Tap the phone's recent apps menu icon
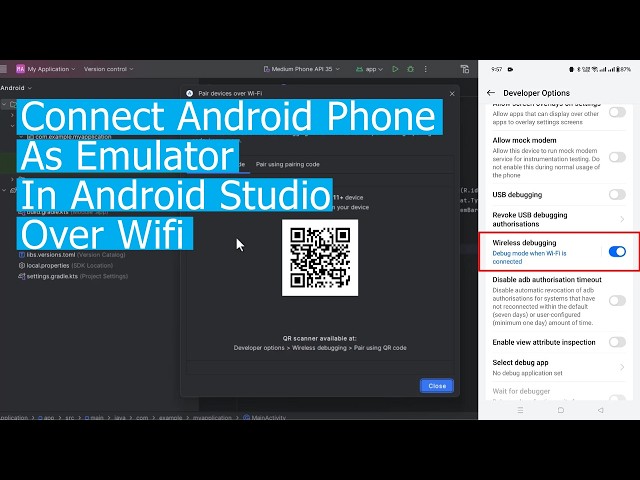Viewport: 640px width, 480px height. [520, 410]
